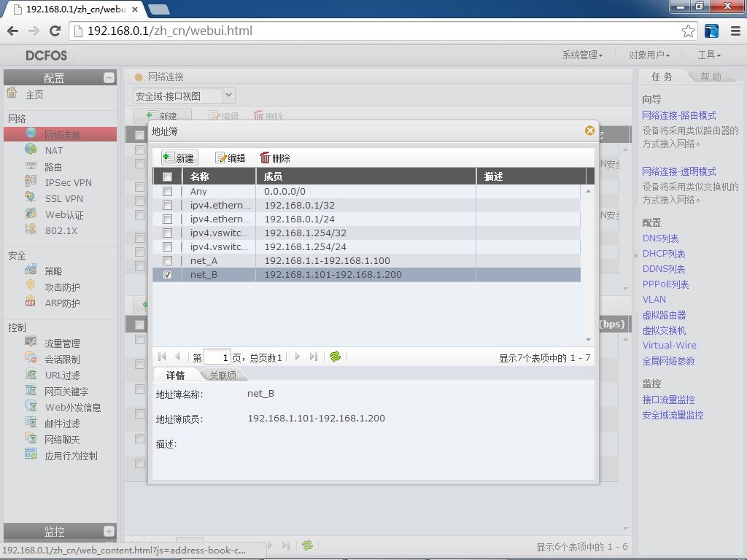This screenshot has height=560, width=747.
Task: Open the SSL VPN icon
Action: (31, 198)
